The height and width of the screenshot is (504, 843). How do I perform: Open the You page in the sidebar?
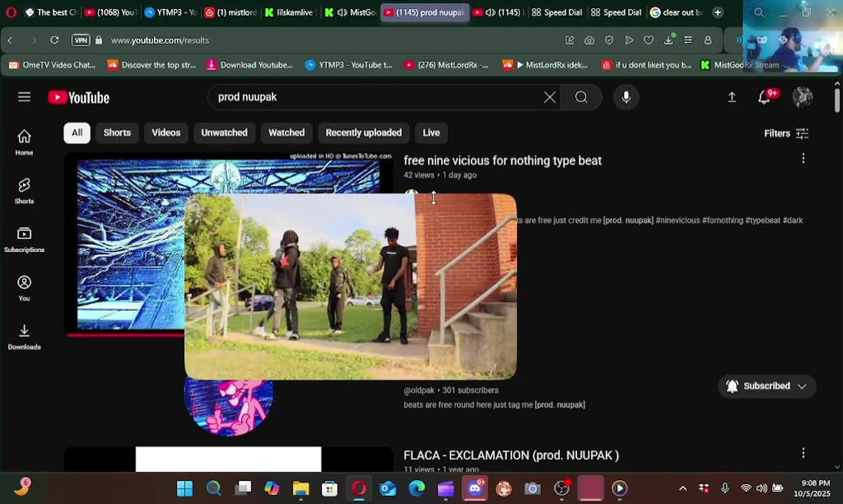point(25,288)
